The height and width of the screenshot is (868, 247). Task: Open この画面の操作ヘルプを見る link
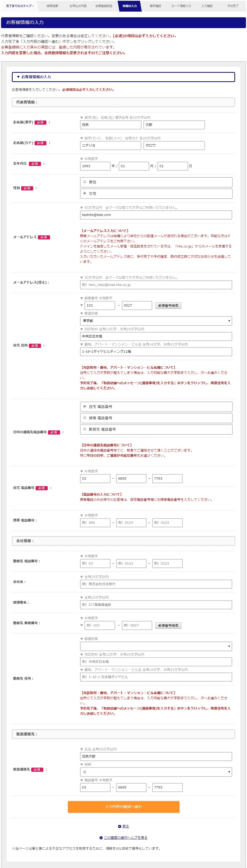126,838
